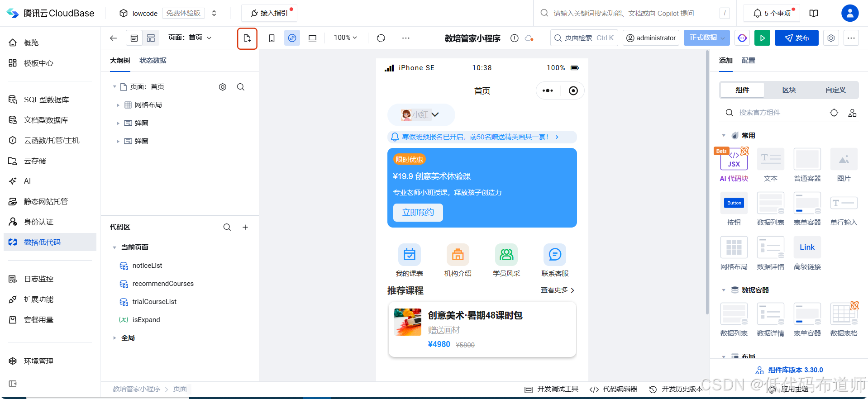The image size is (868, 399).
Task: Select the 文本 text component
Action: pyautogui.click(x=771, y=165)
